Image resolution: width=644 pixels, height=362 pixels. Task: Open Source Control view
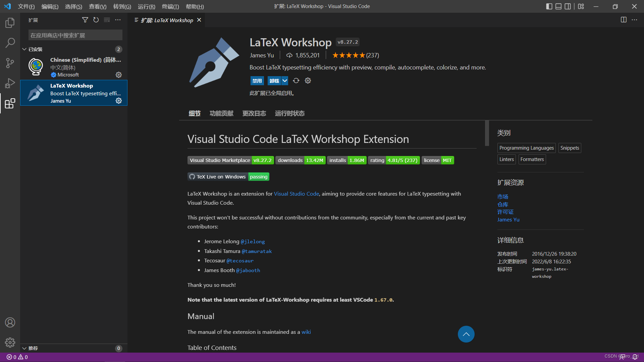point(10,63)
